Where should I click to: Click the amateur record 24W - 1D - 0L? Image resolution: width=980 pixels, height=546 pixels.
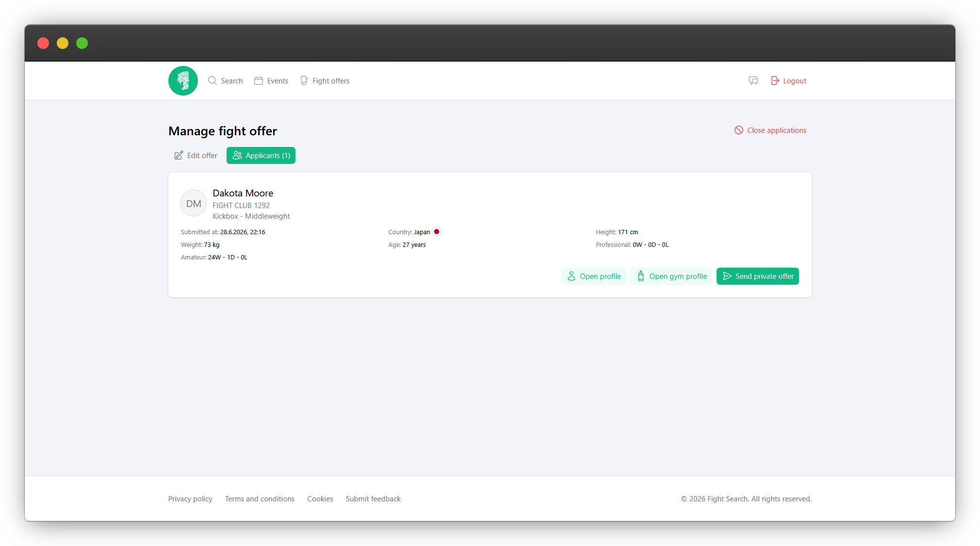tap(228, 257)
